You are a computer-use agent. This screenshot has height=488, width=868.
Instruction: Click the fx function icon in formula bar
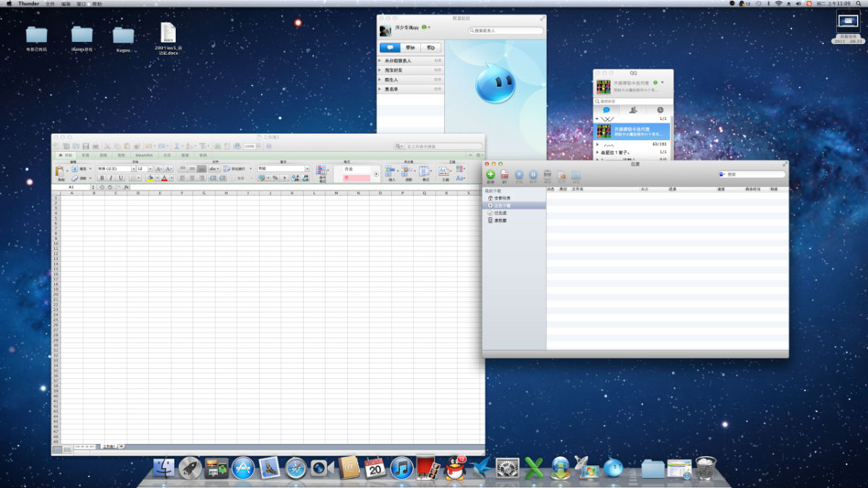pyautogui.click(x=126, y=187)
